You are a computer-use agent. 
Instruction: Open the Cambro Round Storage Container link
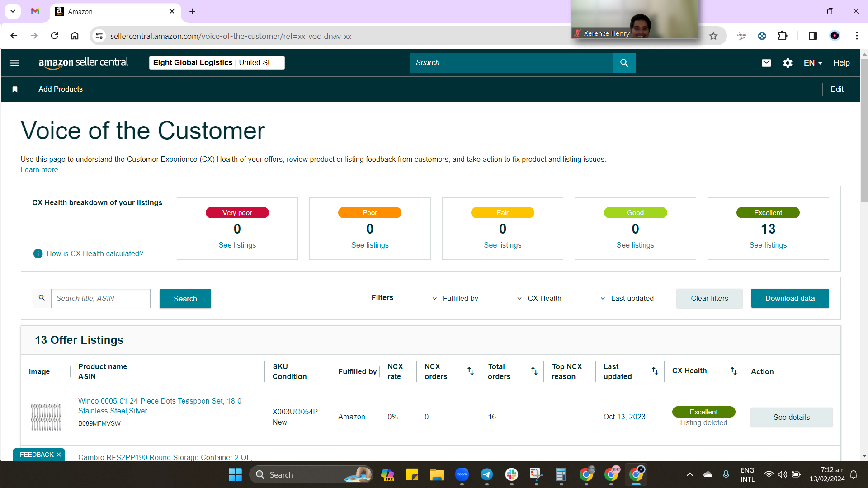tap(165, 457)
